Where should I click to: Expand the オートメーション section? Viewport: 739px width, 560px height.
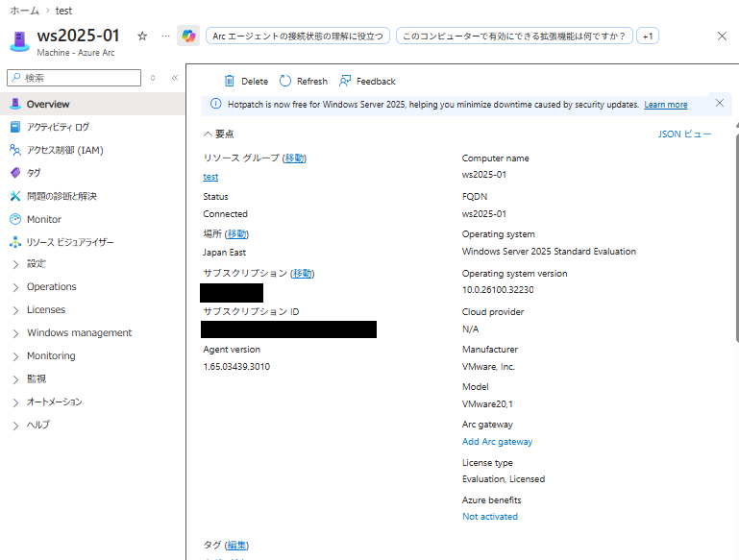pos(16,402)
